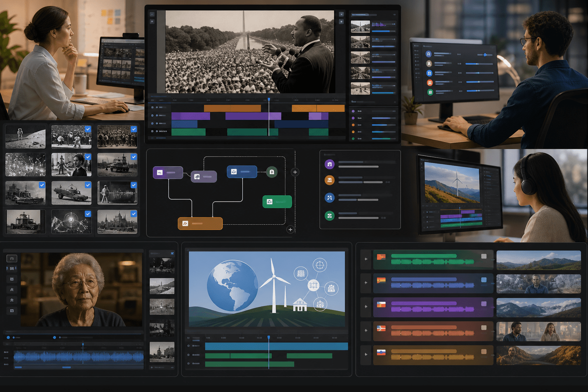
Task: Click the upper plus button beside the node graph
Action: (295, 172)
